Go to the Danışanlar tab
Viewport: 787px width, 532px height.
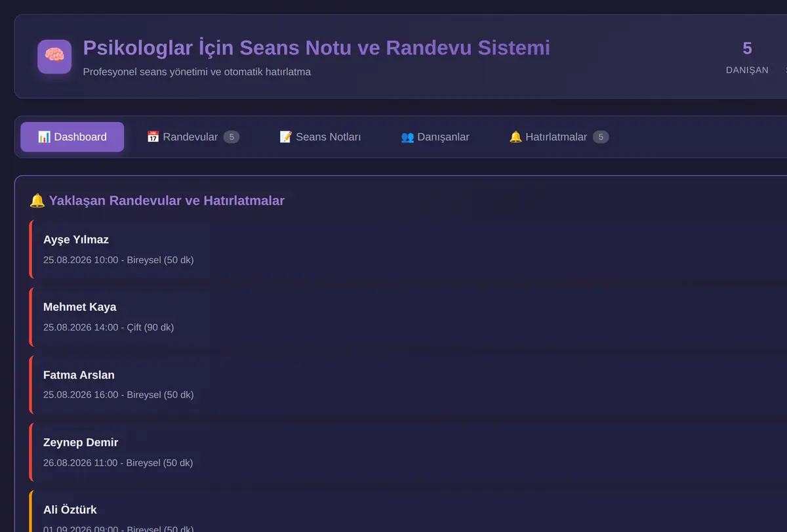(435, 137)
